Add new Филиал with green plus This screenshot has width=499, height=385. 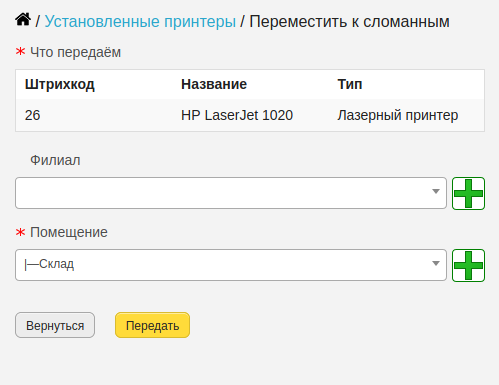coord(468,193)
